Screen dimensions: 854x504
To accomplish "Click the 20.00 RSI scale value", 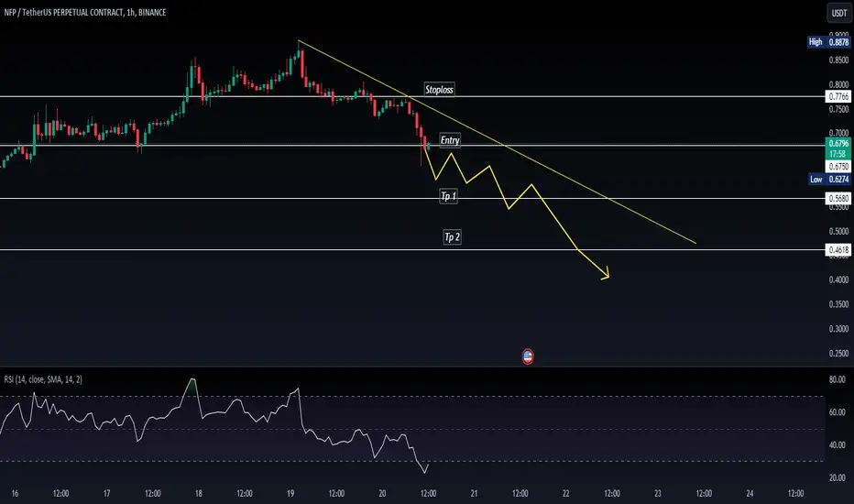I will click(x=838, y=477).
